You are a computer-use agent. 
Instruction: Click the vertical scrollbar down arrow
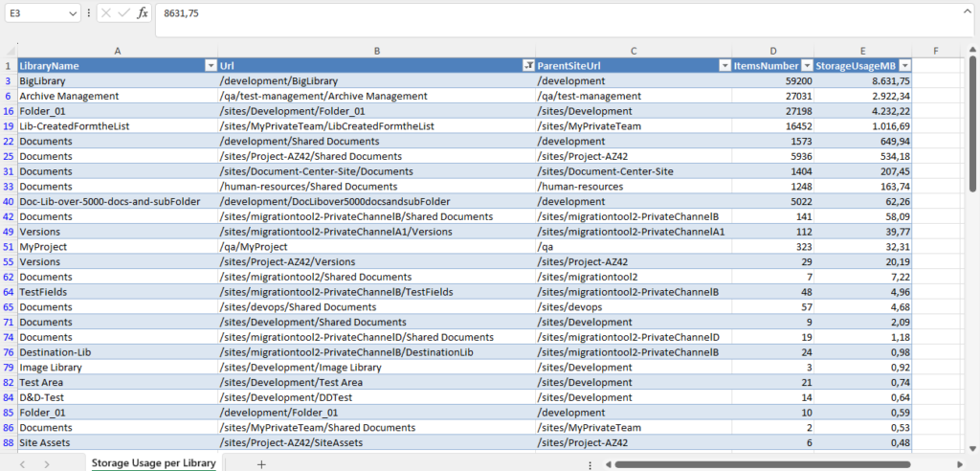(972, 448)
